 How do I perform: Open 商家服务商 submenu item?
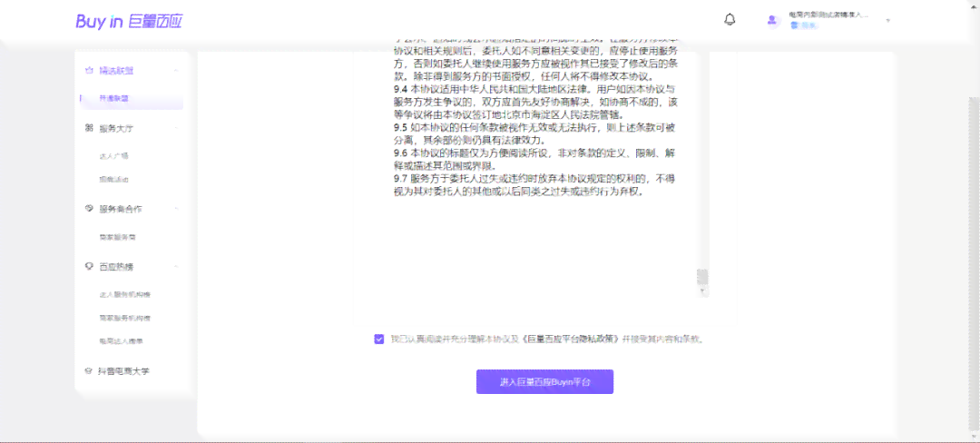pos(117,238)
